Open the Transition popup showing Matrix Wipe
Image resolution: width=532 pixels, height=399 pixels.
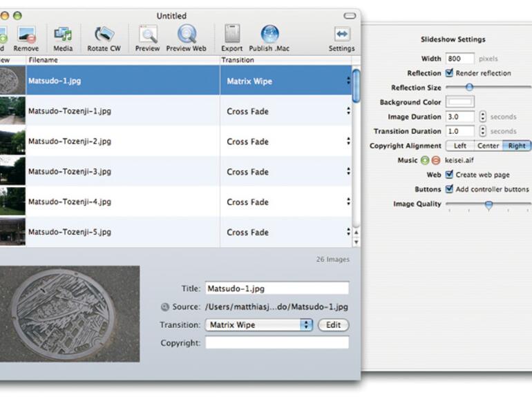[259, 324]
